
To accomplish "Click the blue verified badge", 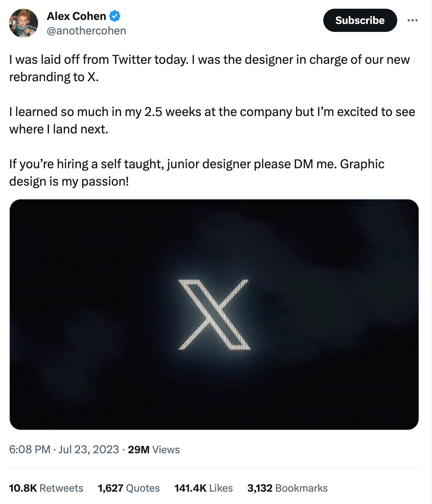I will 115,16.
